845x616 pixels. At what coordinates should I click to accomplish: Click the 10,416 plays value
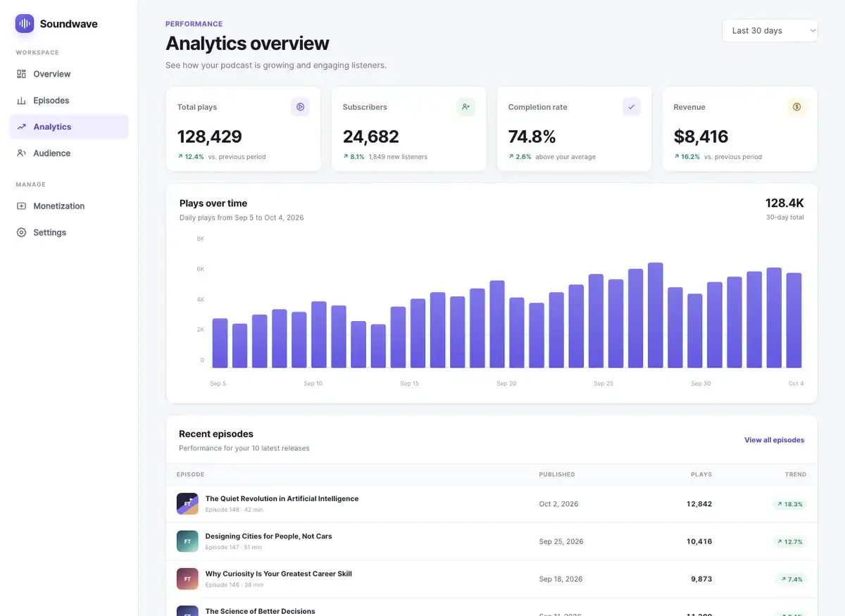click(x=699, y=541)
